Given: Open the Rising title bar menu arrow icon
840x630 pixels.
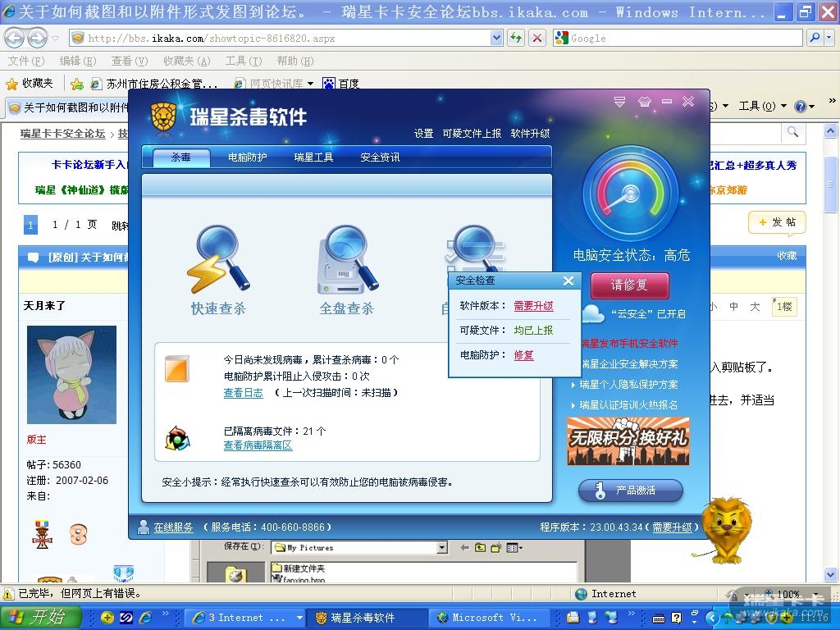Looking at the screenshot, I should [620, 101].
